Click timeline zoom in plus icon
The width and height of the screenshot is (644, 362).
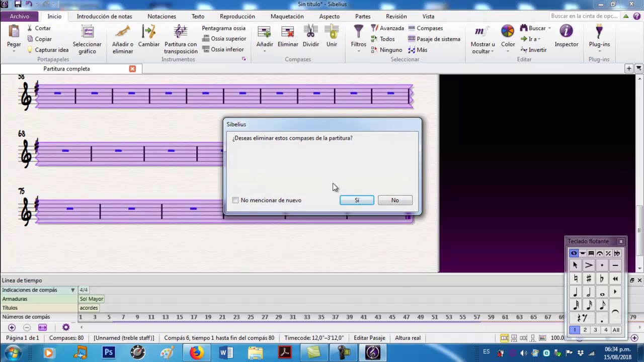click(x=12, y=327)
